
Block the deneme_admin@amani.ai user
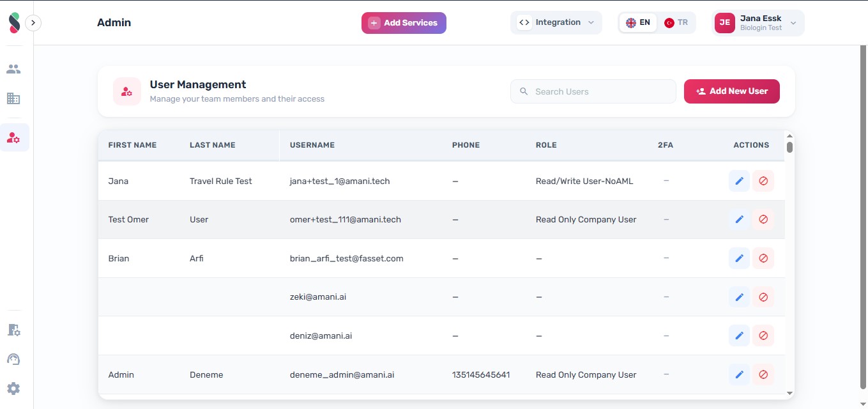coord(763,374)
